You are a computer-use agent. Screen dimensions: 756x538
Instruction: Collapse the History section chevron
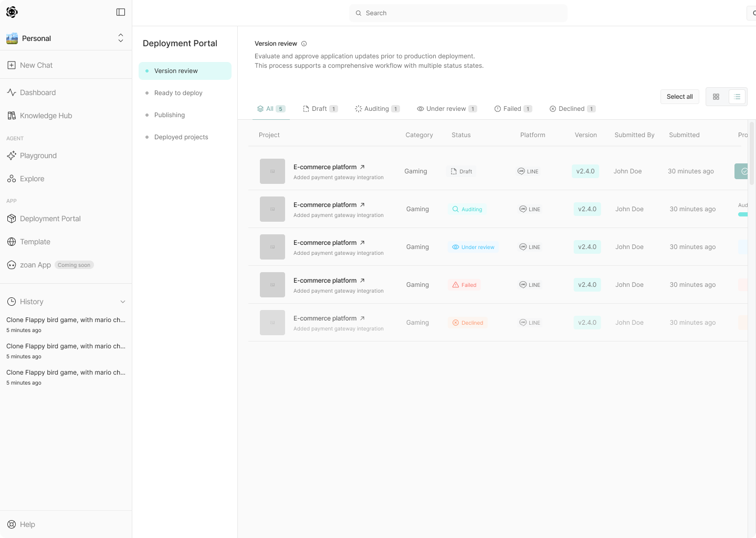pyautogui.click(x=123, y=302)
